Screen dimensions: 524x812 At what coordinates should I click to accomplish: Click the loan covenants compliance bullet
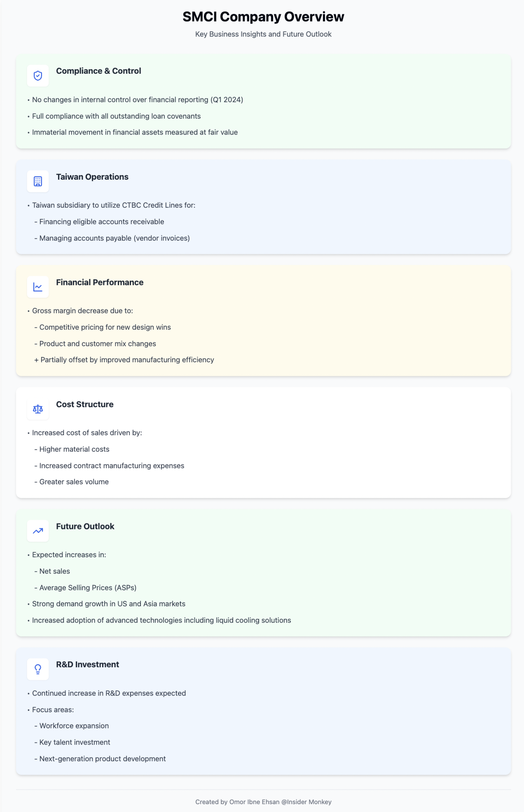click(116, 116)
